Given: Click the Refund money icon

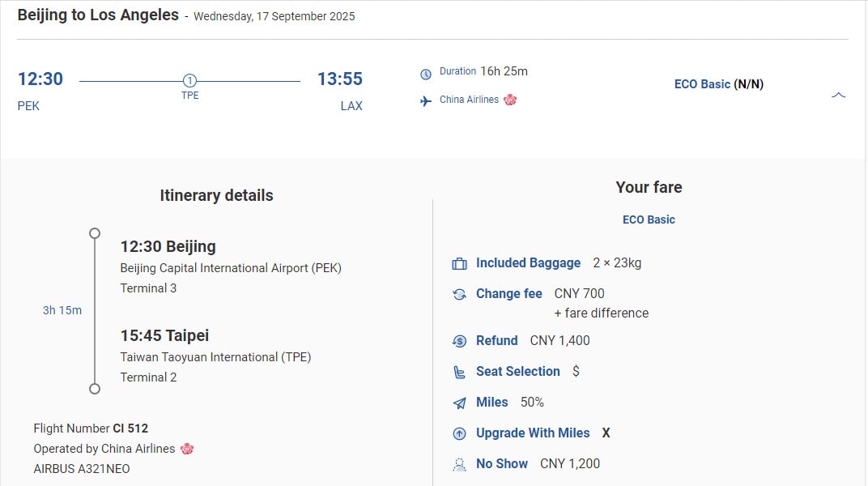Looking at the screenshot, I should click(460, 341).
